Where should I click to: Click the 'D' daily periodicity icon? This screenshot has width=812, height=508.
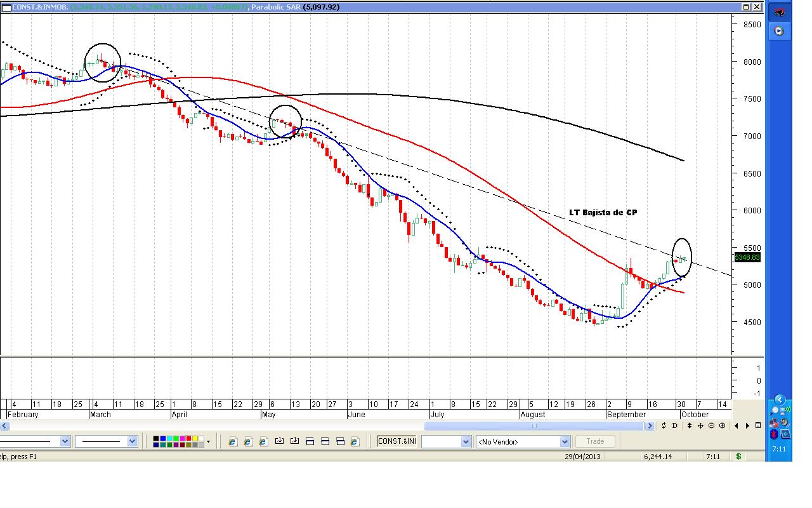tap(675, 426)
